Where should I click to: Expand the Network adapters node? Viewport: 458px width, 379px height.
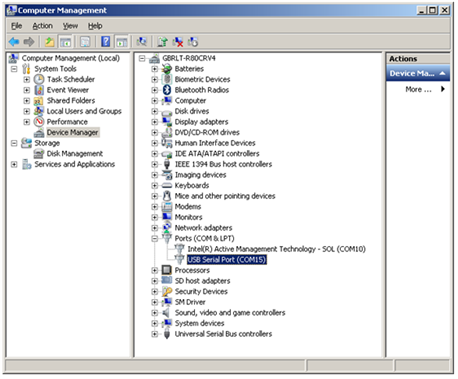coord(154,228)
